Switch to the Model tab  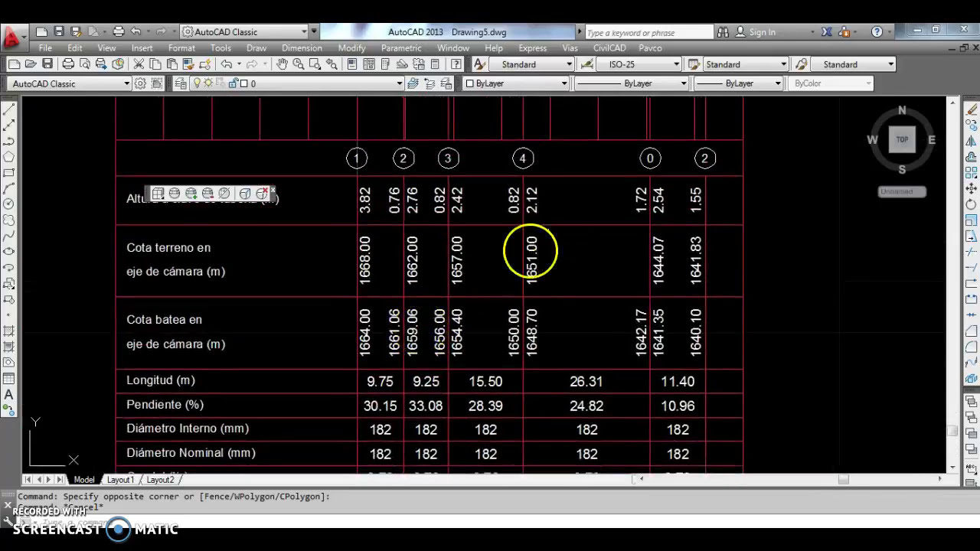[84, 480]
